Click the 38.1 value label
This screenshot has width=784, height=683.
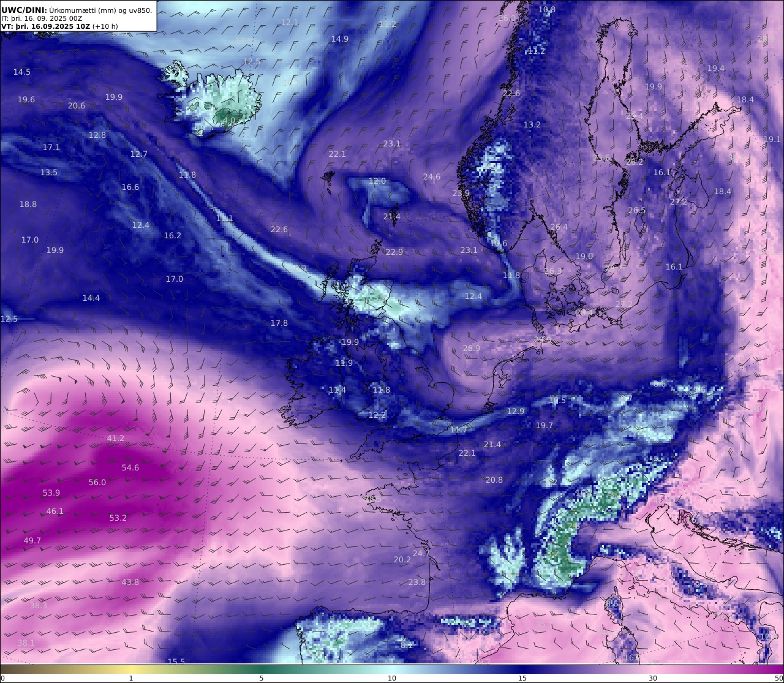[26, 643]
